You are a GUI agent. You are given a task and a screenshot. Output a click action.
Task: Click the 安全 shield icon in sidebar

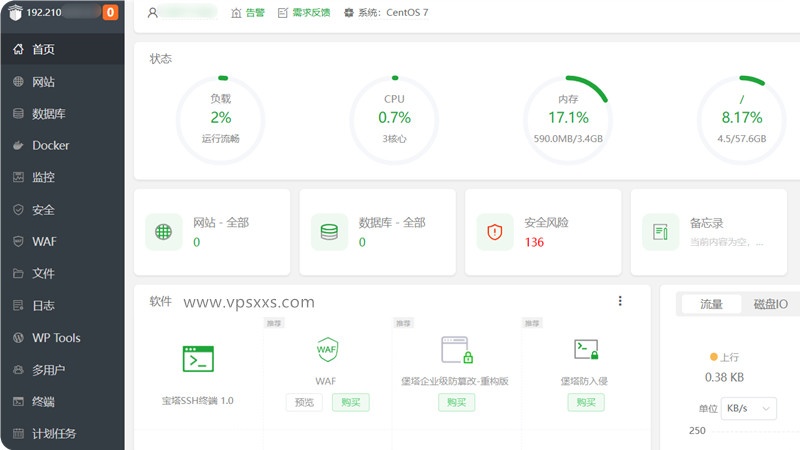18,210
